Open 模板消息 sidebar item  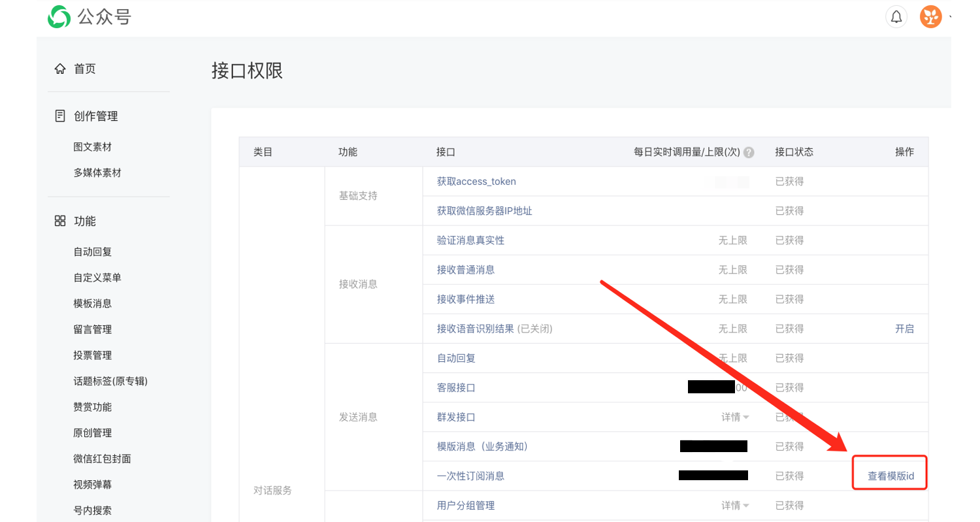pos(92,303)
